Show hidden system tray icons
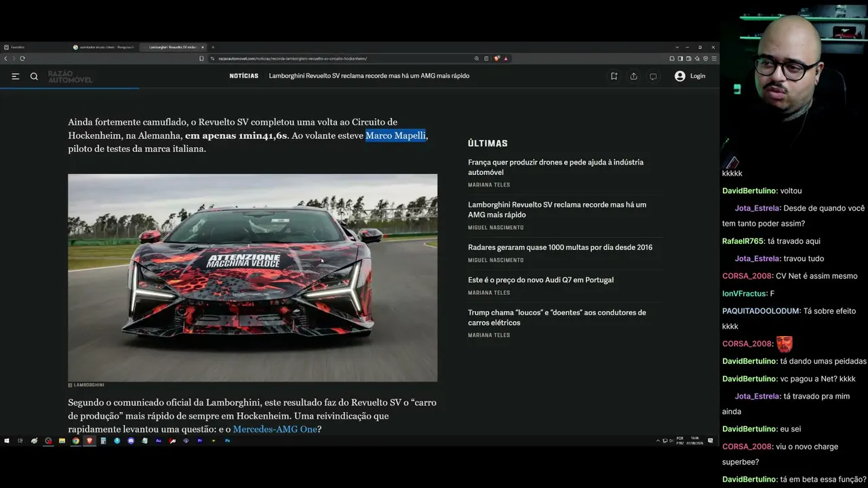868x488 pixels. (657, 441)
